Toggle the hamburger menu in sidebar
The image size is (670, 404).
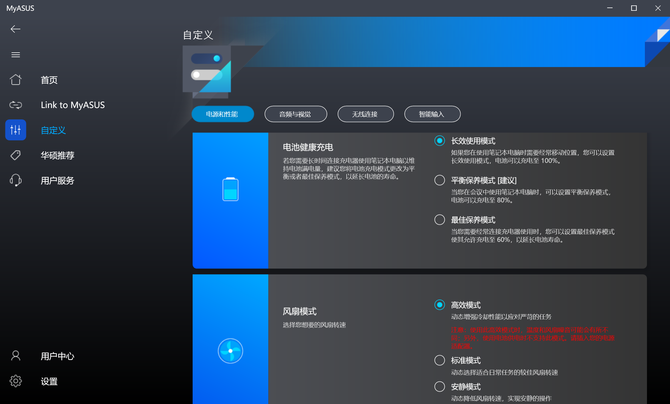(x=15, y=55)
